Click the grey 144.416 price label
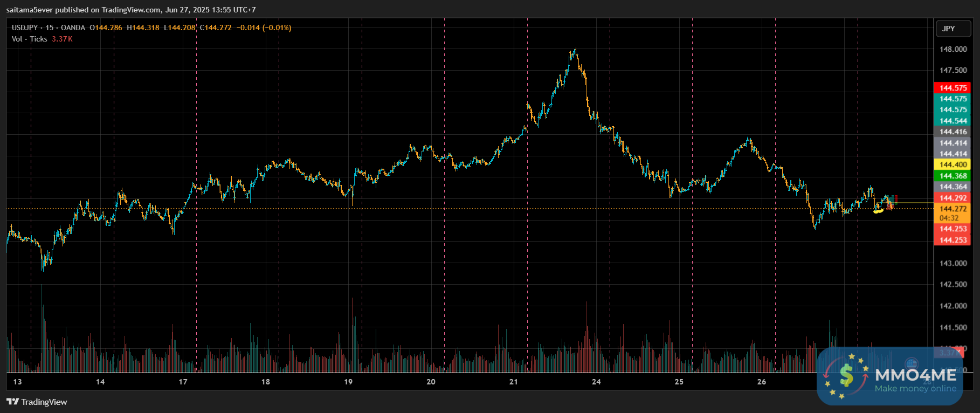The height and width of the screenshot is (413, 980). point(953,132)
